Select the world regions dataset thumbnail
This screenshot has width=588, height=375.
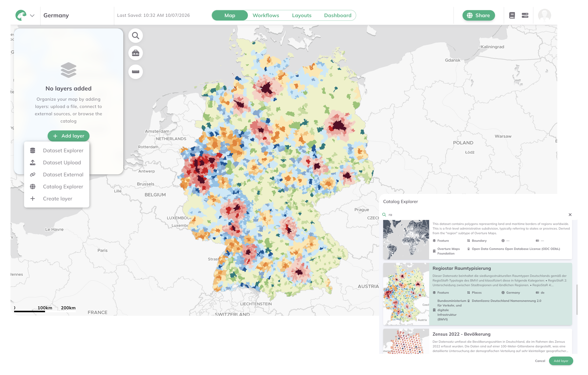click(x=406, y=240)
